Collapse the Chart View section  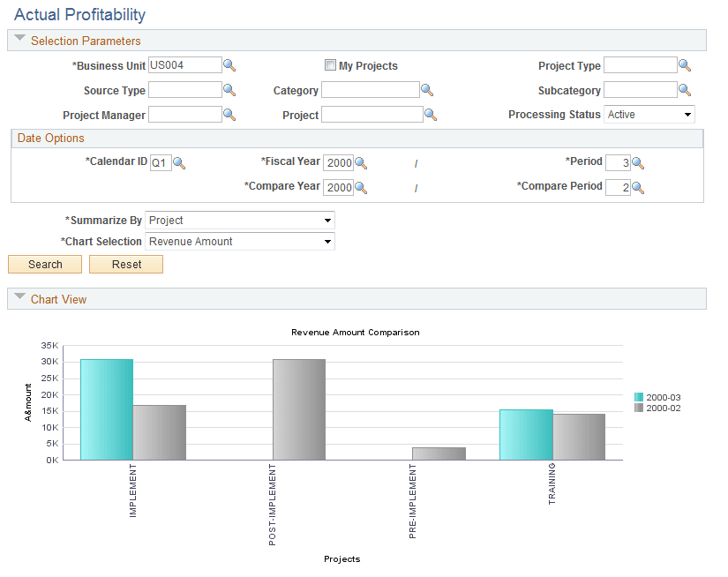tap(19, 298)
